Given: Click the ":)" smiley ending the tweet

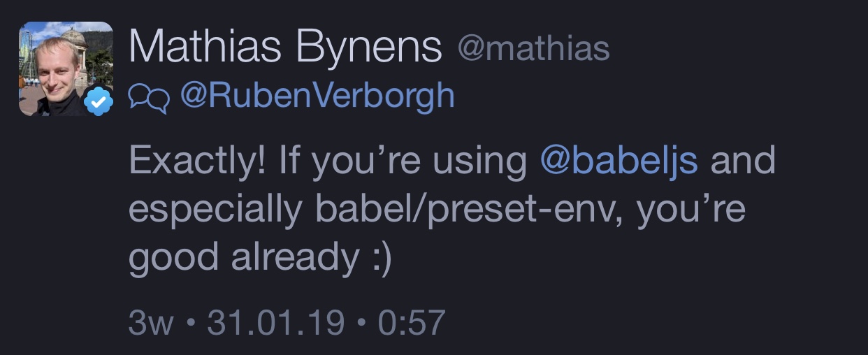Looking at the screenshot, I should [377, 259].
